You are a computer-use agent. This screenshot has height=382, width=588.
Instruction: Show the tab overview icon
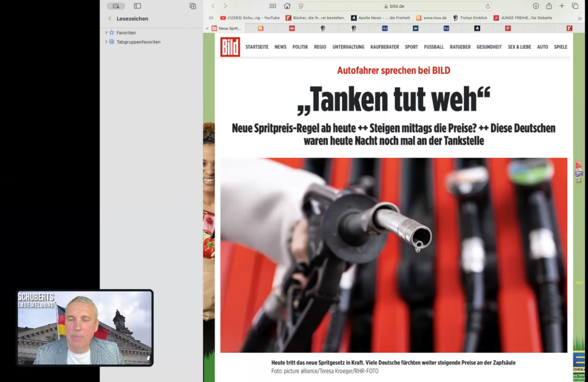point(575,6)
